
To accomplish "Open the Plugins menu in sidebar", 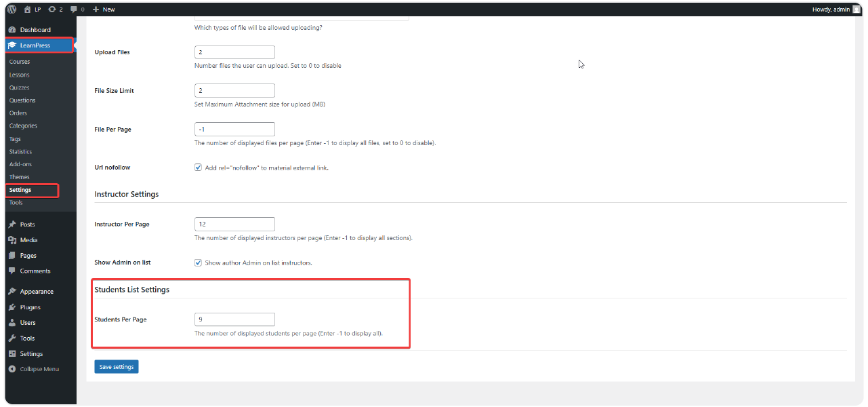I will click(30, 307).
